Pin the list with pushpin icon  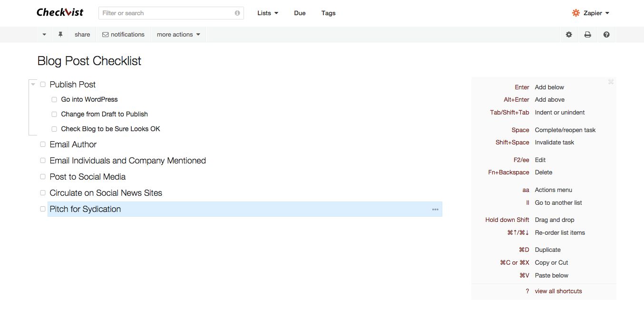click(x=60, y=34)
